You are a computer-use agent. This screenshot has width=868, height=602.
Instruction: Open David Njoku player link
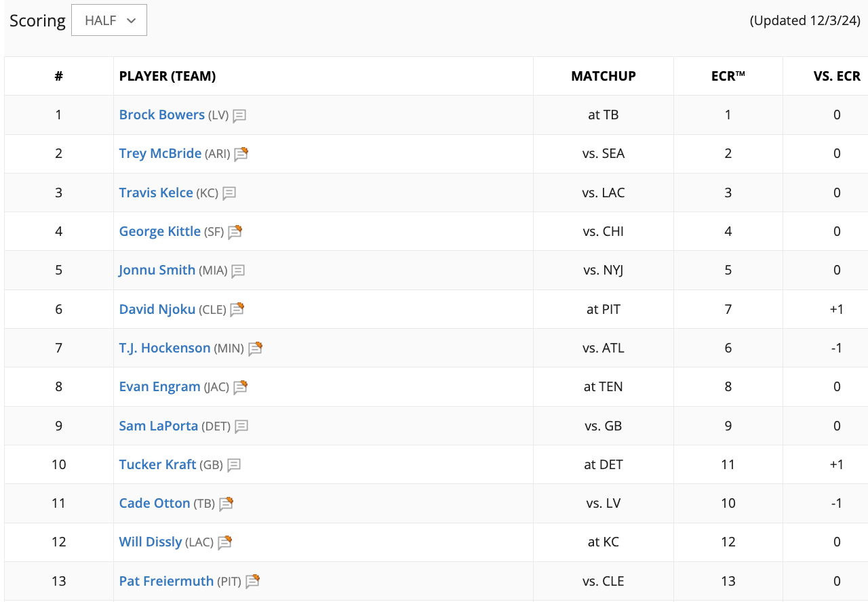coord(157,309)
